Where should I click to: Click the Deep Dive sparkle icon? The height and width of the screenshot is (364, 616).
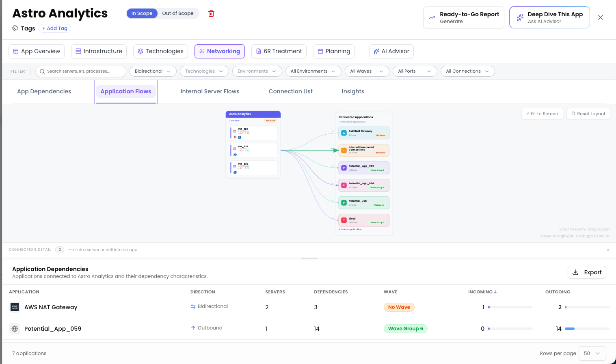520,17
